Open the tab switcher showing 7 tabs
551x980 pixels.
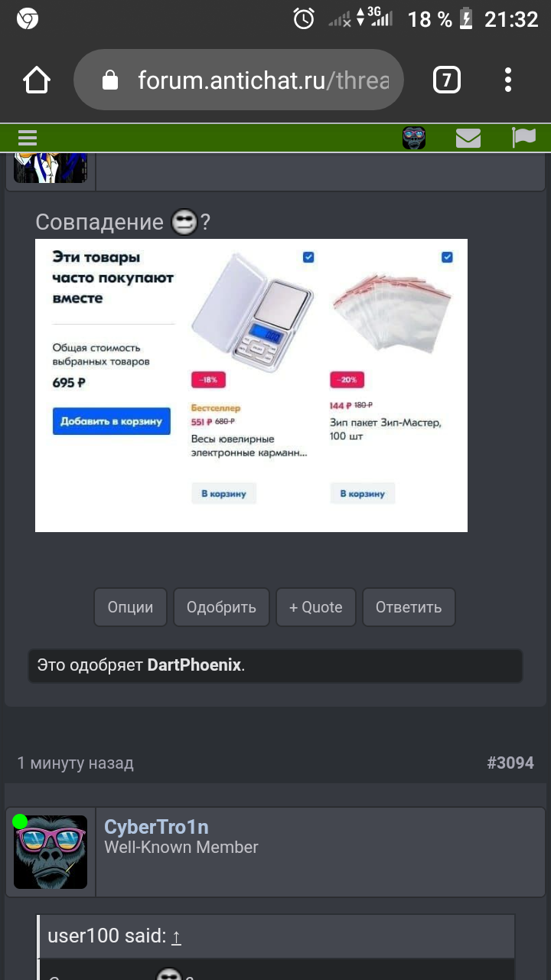click(447, 80)
